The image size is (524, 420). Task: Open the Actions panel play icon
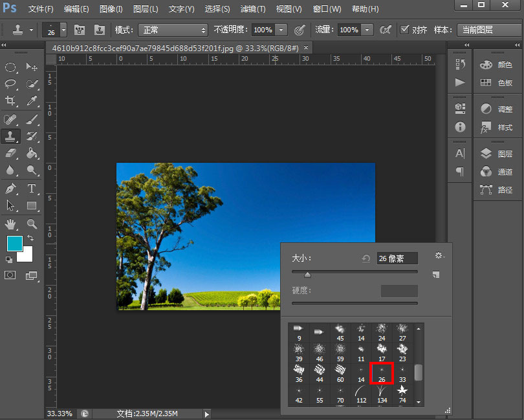tap(460, 82)
